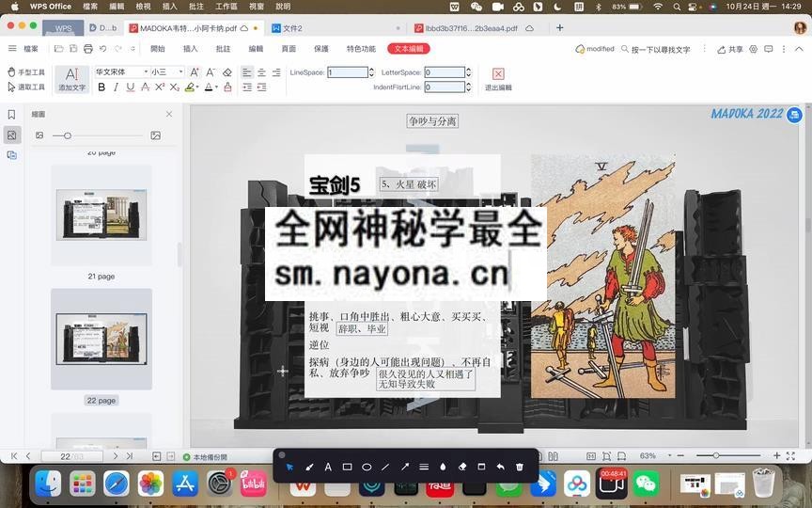Decrease paragraph indent
This screenshot has width=812, height=508.
pos(261,87)
